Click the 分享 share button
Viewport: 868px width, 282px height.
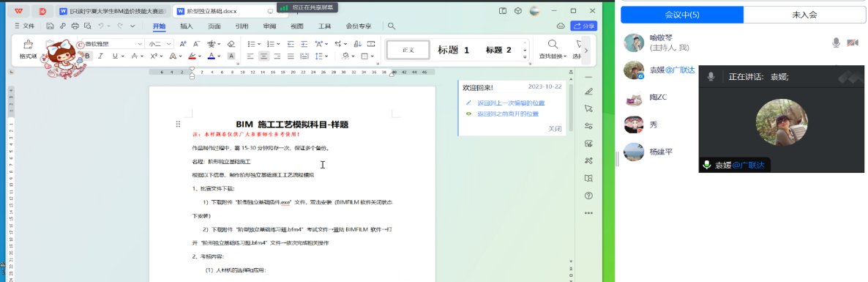point(584,26)
